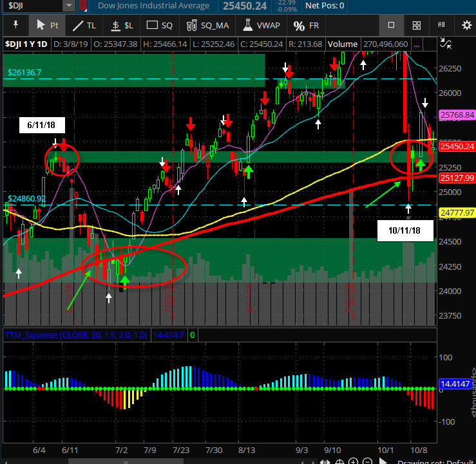Screen dimensions: 476x464
Task: Type in the $DJI symbol input field
Action: 31,6
